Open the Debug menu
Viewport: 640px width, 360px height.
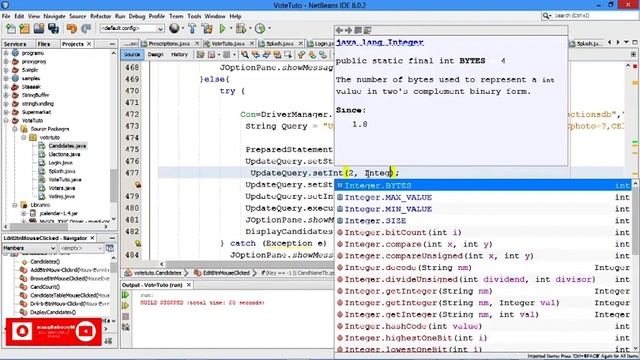(137, 16)
